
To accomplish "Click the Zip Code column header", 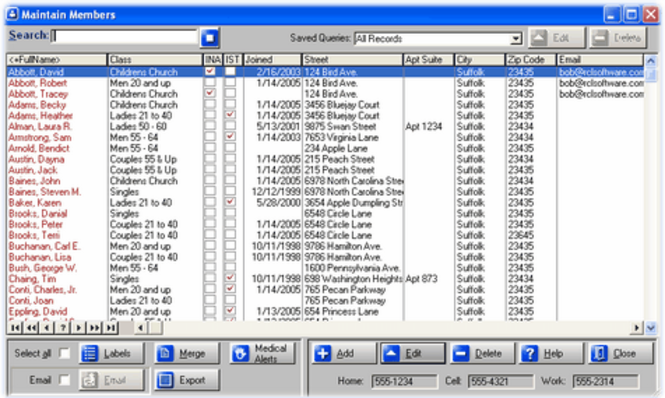I will click(x=530, y=60).
